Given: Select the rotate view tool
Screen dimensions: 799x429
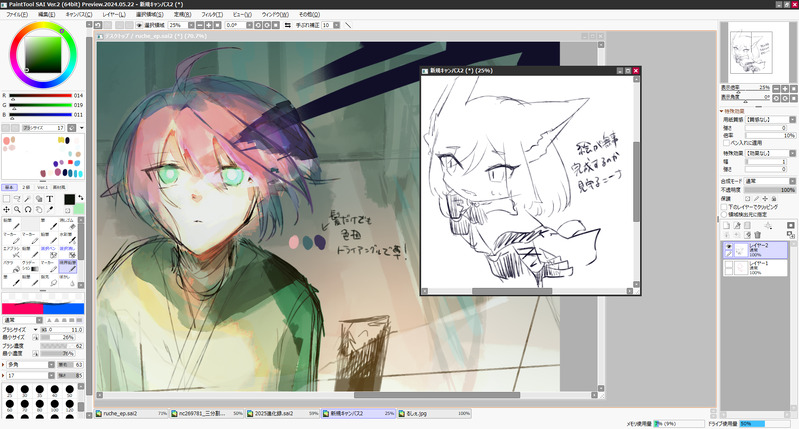Looking at the screenshot, I should tap(28, 209).
